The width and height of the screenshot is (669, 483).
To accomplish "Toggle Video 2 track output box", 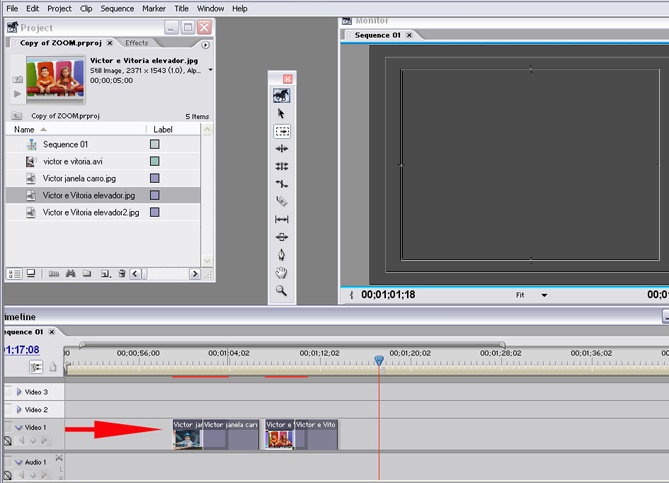I will [x=7, y=410].
